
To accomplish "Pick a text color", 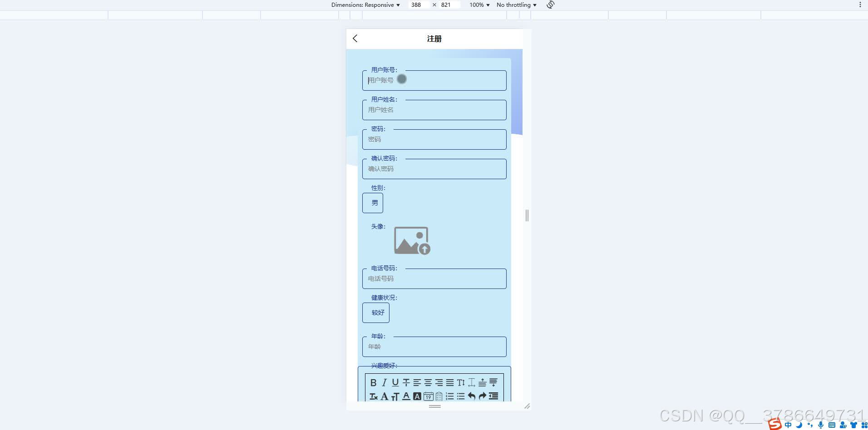I will click(406, 396).
